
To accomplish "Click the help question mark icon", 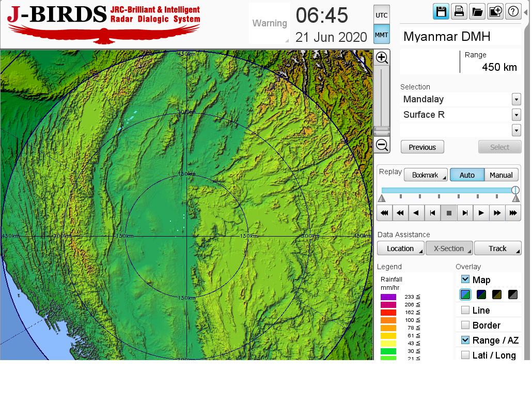I will (513, 11).
